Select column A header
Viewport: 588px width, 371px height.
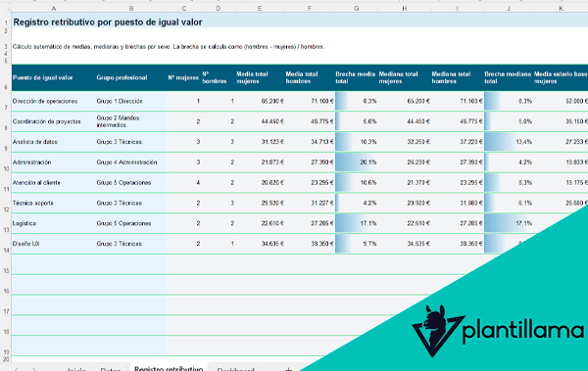(54, 8)
